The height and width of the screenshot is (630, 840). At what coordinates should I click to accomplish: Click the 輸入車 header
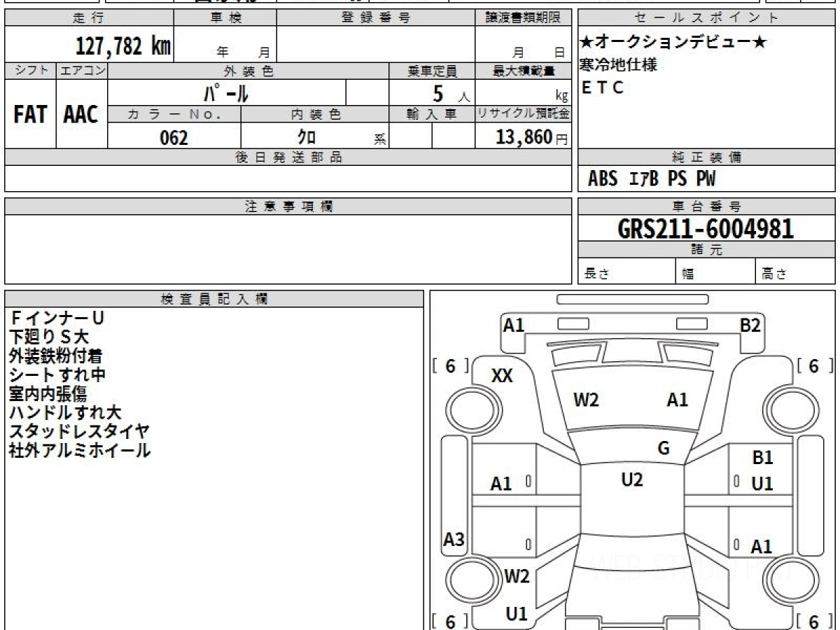point(432,114)
